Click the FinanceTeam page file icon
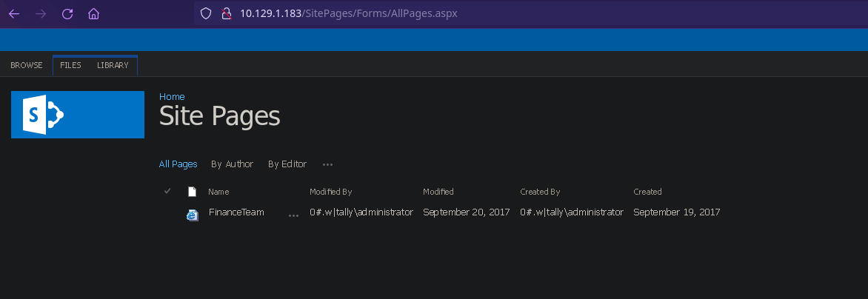This screenshot has width=868, height=299. pos(193,215)
